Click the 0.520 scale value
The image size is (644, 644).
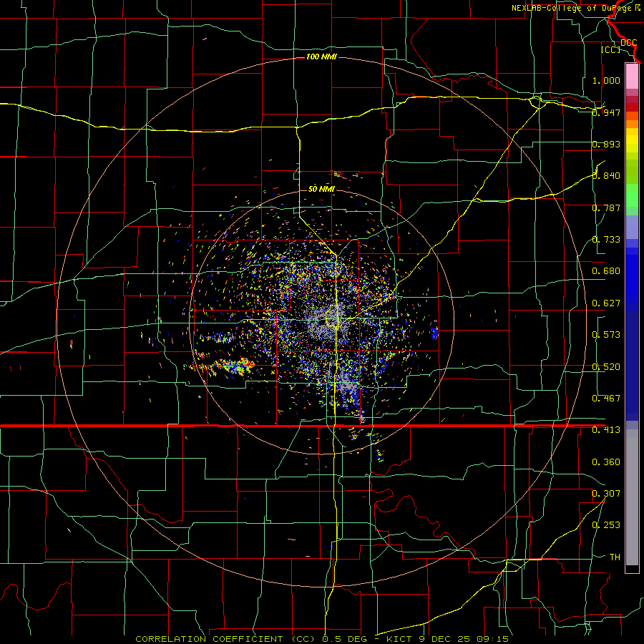pos(606,367)
